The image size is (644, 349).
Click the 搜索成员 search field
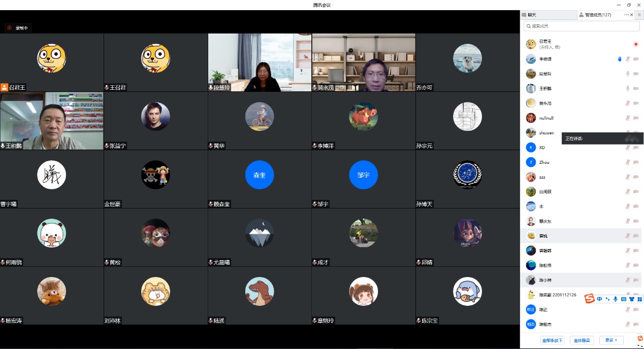tap(581, 26)
